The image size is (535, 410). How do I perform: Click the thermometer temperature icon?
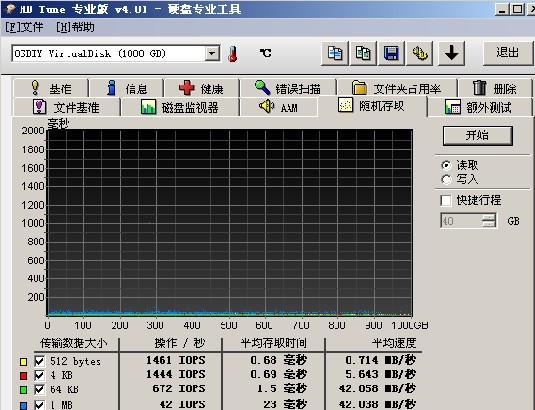click(x=233, y=54)
